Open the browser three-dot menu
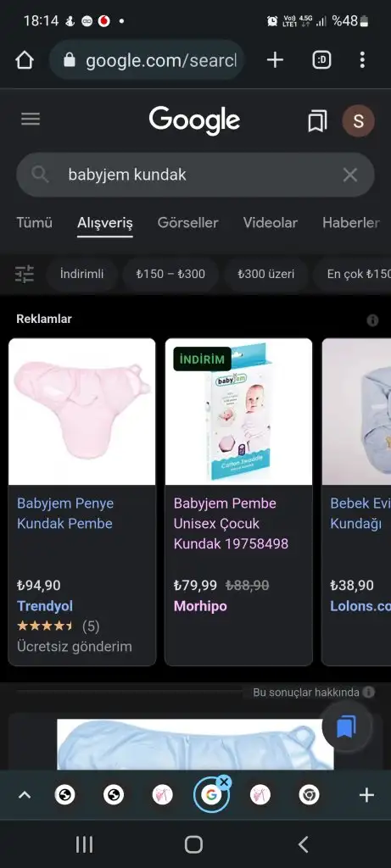Image resolution: width=391 pixels, height=868 pixels. 362,60
